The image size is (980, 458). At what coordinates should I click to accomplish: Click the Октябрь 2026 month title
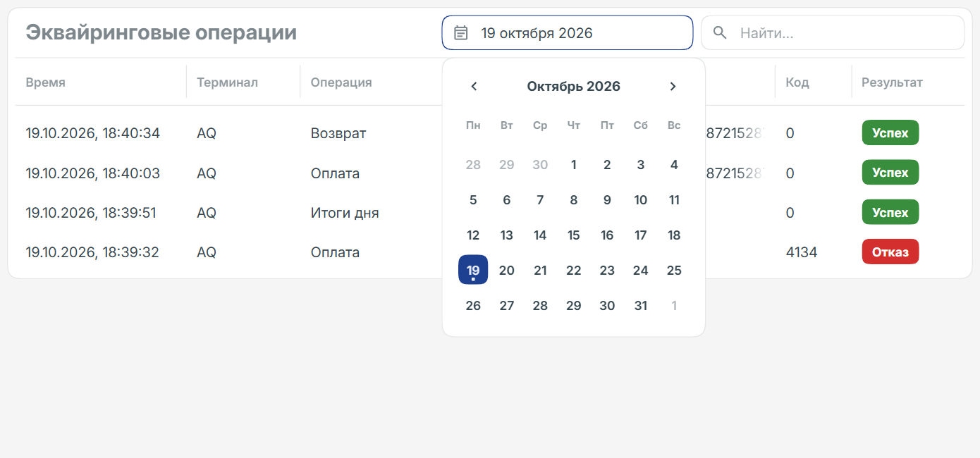click(574, 87)
